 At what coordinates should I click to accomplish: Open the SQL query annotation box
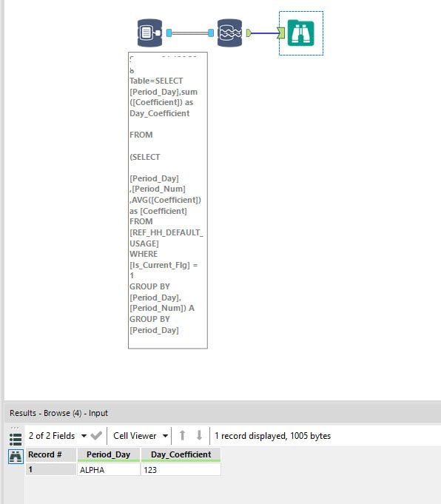(168, 201)
